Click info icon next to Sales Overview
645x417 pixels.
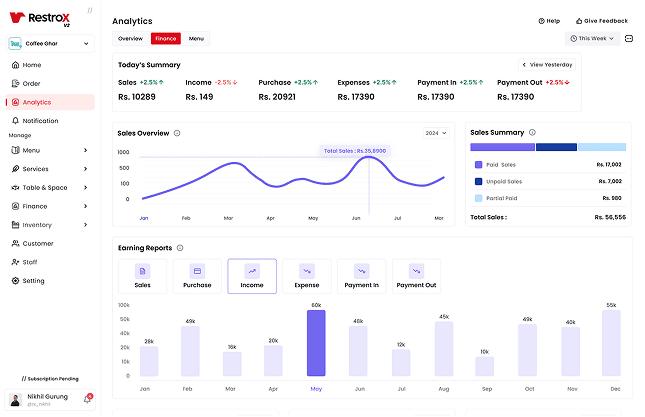tap(177, 133)
